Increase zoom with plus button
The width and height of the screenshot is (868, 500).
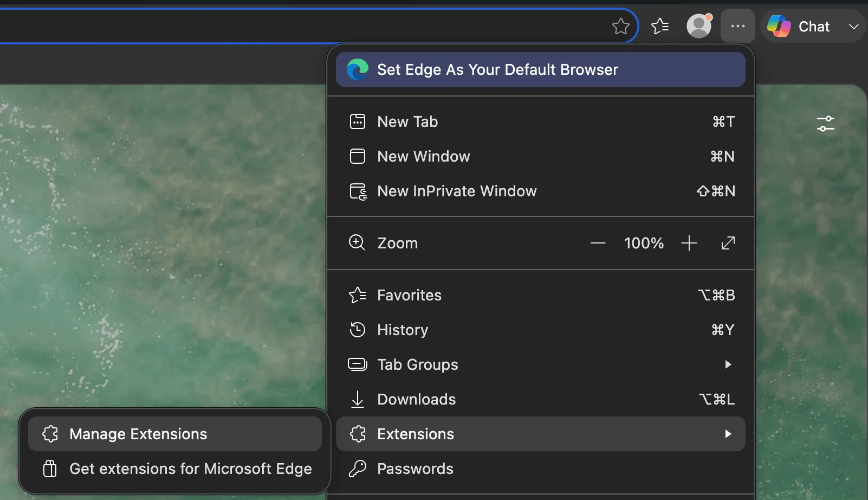coord(689,243)
